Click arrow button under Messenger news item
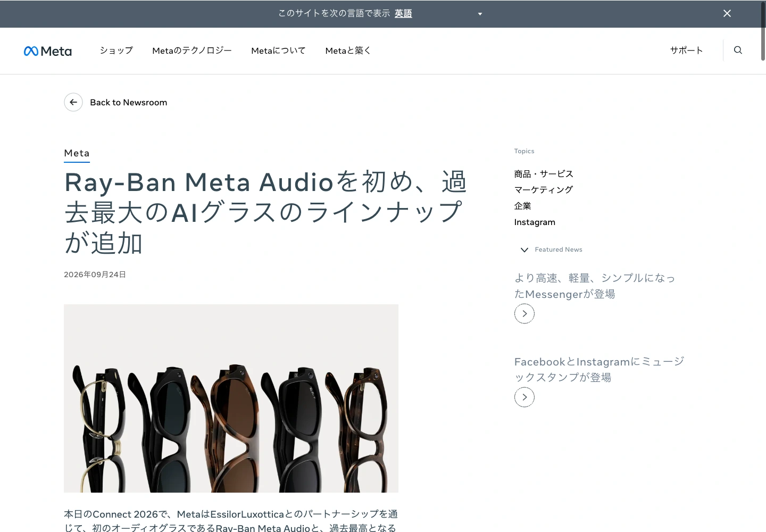Image resolution: width=766 pixels, height=532 pixels. (524, 313)
